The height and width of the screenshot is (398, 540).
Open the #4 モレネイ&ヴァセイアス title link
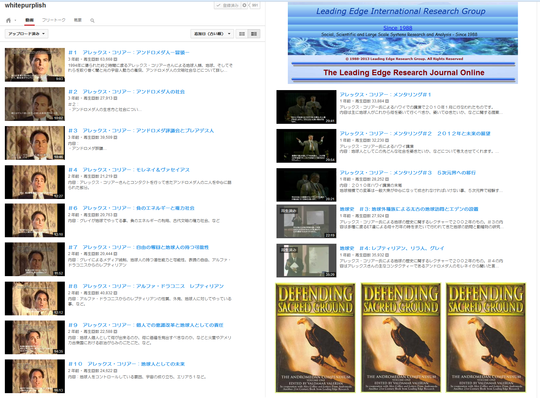click(129, 170)
